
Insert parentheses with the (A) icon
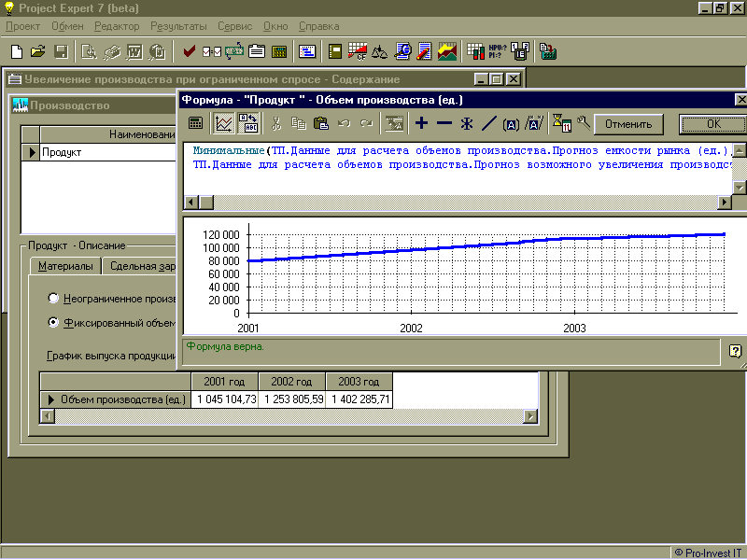click(x=511, y=124)
